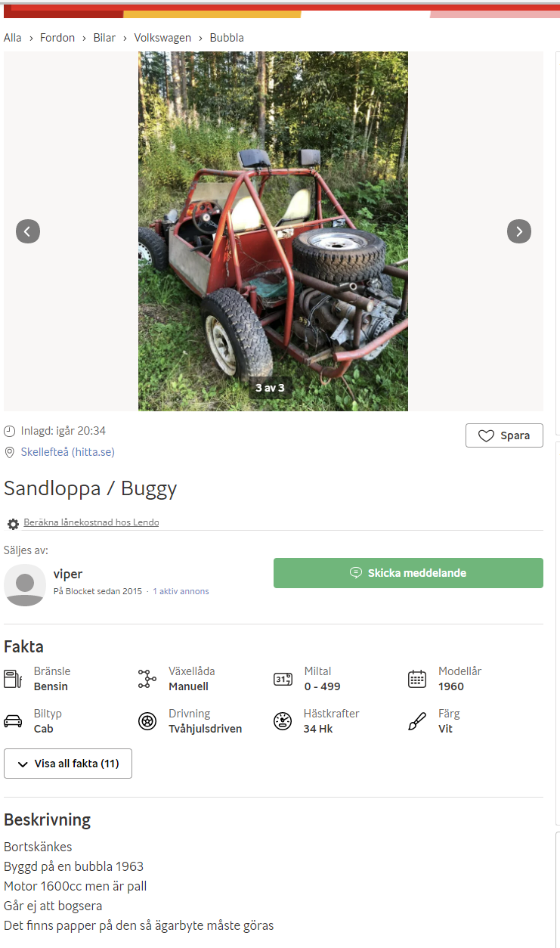The image size is (560, 948).
Task: Click the seller viper avatar
Action: 25,584
